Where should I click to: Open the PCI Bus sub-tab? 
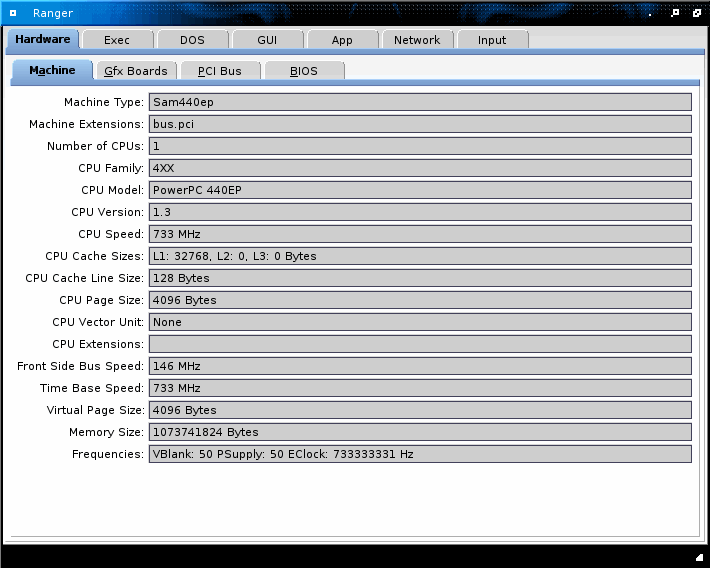[x=220, y=71]
